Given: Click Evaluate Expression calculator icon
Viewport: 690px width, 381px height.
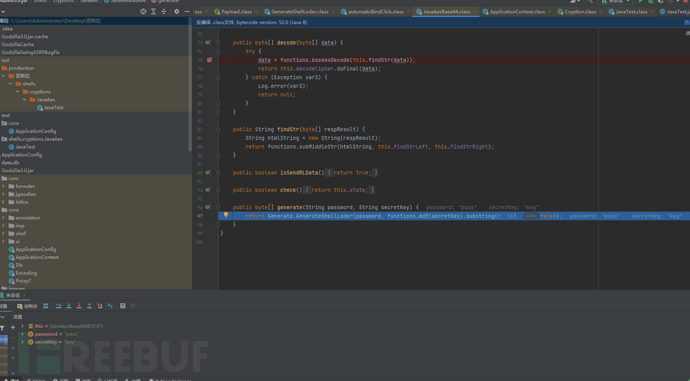Looking at the screenshot, I should click(123, 306).
